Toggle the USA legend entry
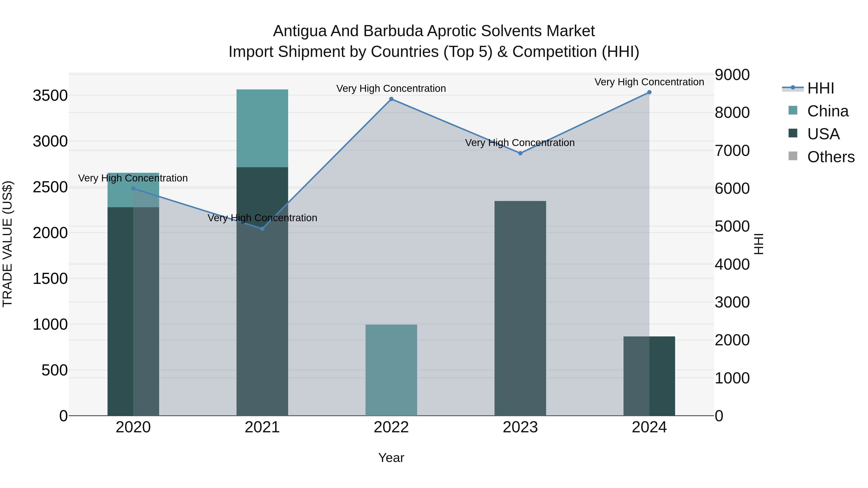This screenshot has height=488, width=868. click(x=814, y=134)
